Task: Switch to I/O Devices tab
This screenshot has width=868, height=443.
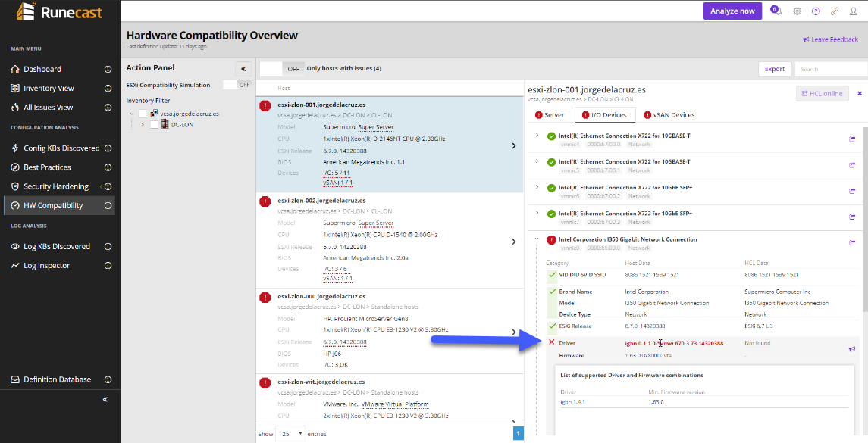Action: 604,115
